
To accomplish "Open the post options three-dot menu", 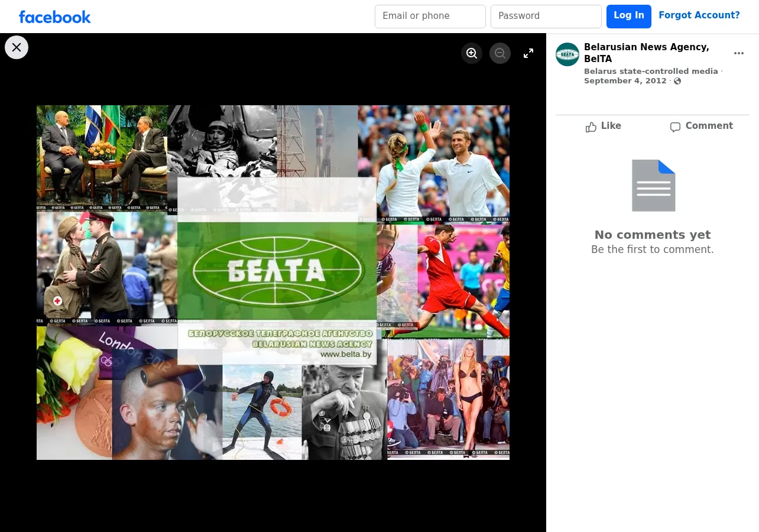I will pos(739,53).
